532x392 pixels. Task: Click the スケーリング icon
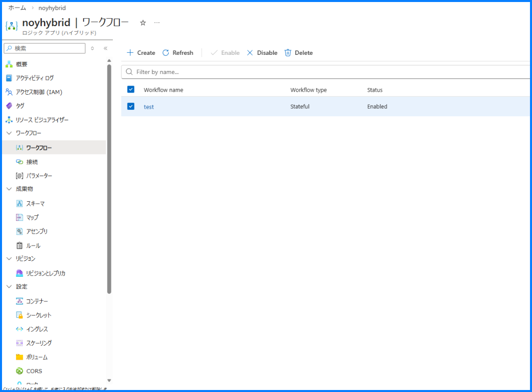pos(20,343)
